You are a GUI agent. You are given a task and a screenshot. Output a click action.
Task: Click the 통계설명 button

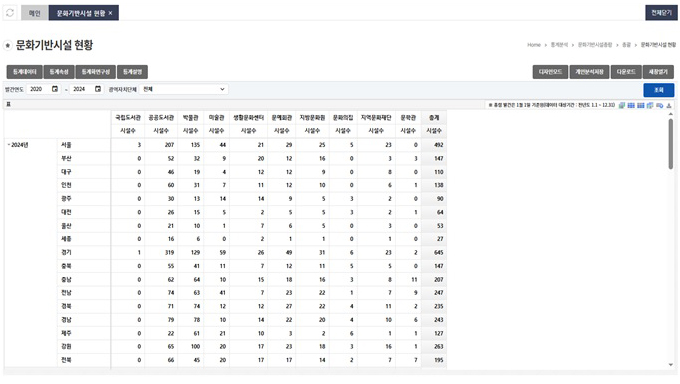[132, 72]
